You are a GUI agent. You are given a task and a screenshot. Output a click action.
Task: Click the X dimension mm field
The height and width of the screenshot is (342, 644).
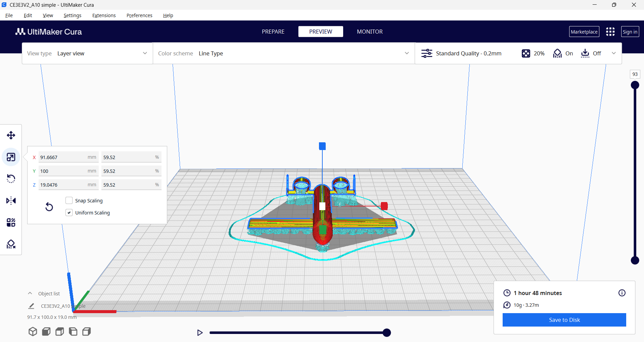(x=68, y=157)
